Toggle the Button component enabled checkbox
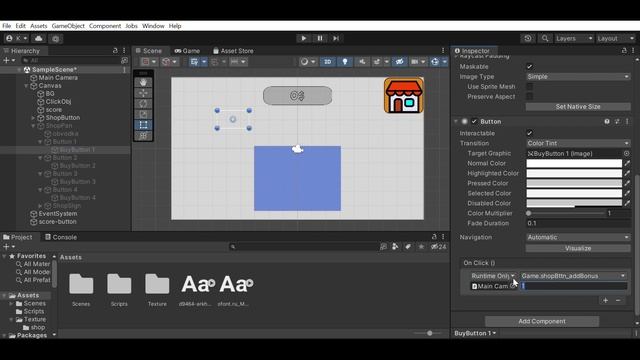This screenshot has width=640, height=360. pos(474,122)
